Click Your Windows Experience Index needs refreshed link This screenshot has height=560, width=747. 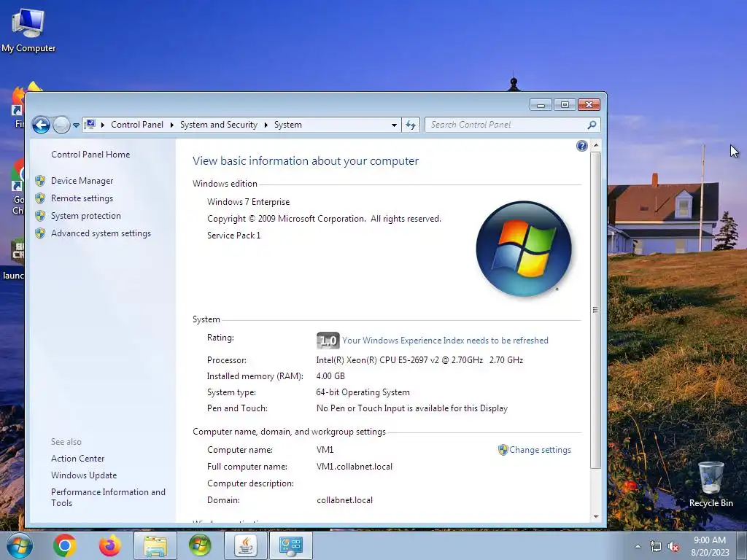[x=446, y=341]
